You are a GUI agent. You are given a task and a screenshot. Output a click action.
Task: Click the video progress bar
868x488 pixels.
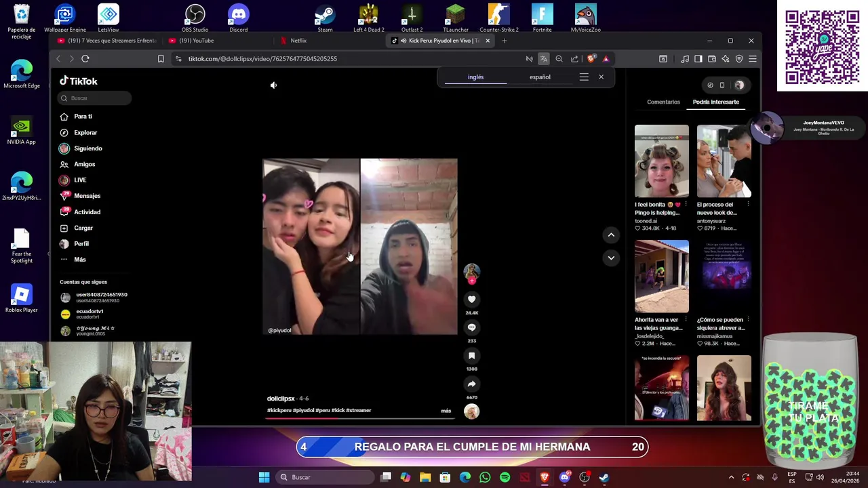(x=359, y=419)
